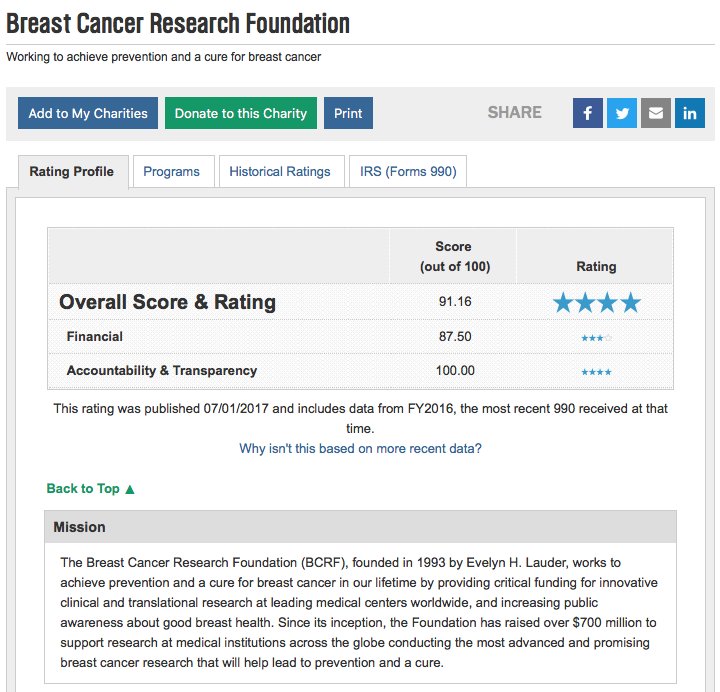Screen dimensions: 720x692
Task: Click the Back to Top link
Action: [x=90, y=489]
